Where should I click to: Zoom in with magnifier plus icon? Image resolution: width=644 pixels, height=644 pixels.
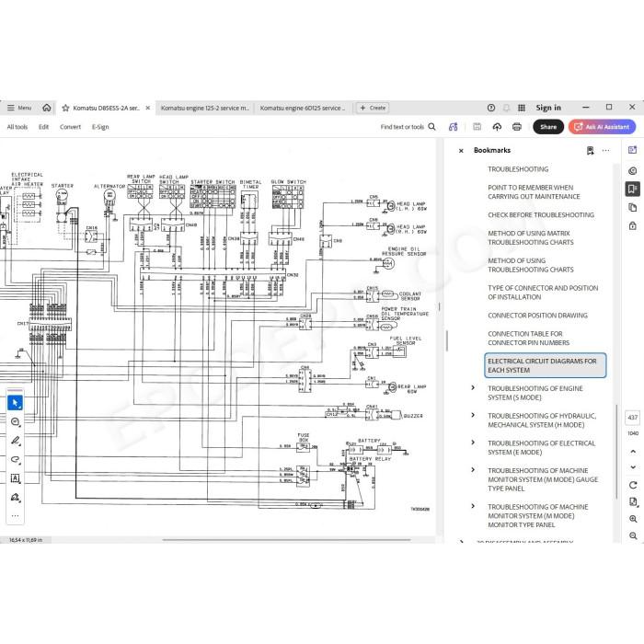pyautogui.click(x=633, y=519)
